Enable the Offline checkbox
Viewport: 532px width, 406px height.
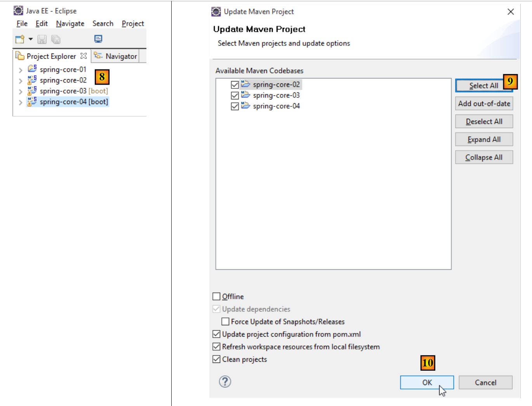point(217,297)
